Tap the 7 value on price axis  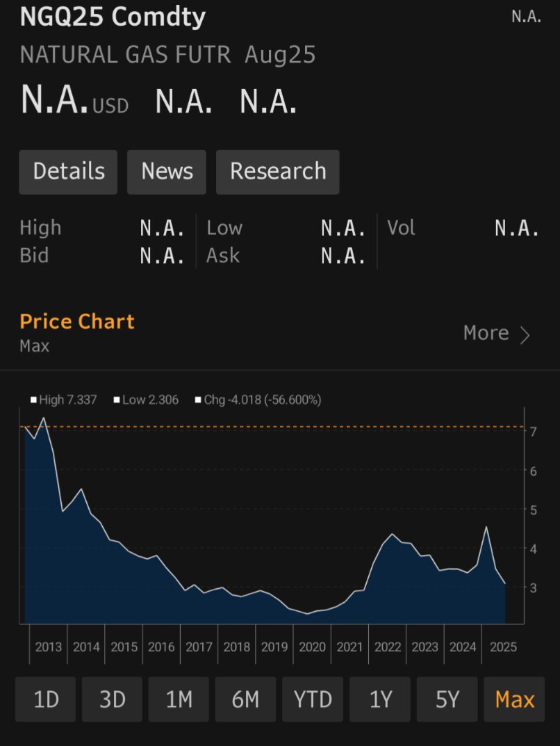coord(534,432)
